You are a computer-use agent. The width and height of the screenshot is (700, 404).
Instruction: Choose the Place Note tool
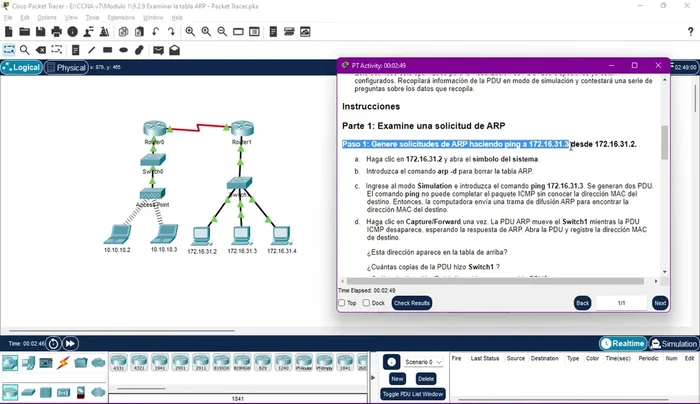click(x=75, y=50)
